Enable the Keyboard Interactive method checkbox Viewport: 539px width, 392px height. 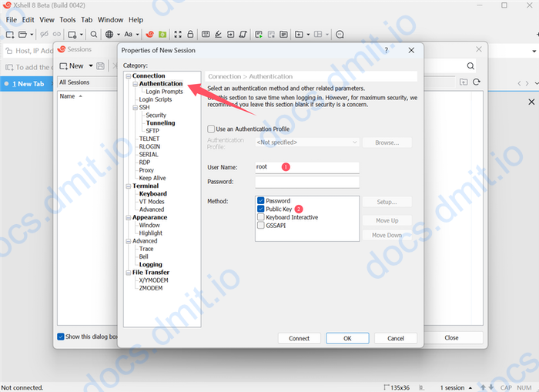261,217
